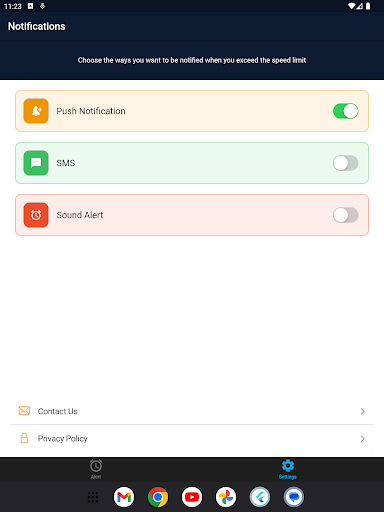
Task: Click the Privacy Policy lock icon
Action: coord(24,438)
